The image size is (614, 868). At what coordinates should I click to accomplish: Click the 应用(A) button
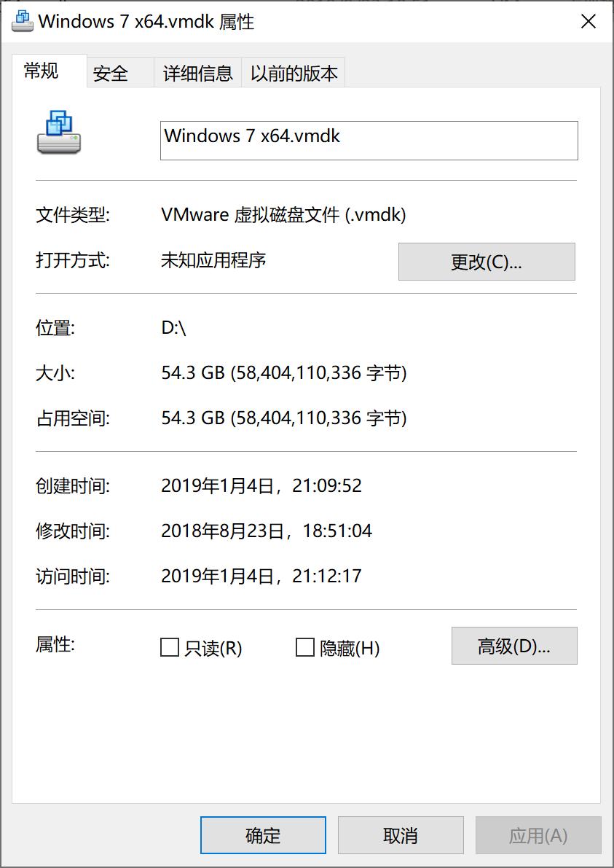coord(538,835)
